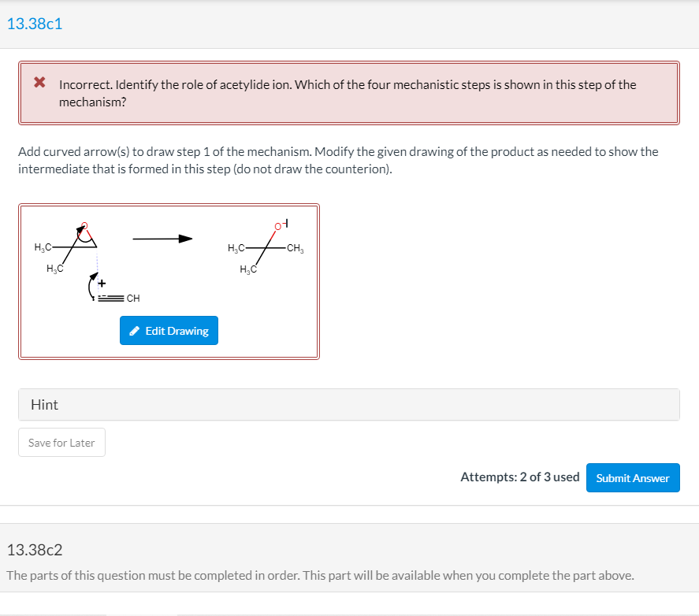Click the red X incorrect icon
This screenshot has height=616, width=699.
tap(39, 84)
